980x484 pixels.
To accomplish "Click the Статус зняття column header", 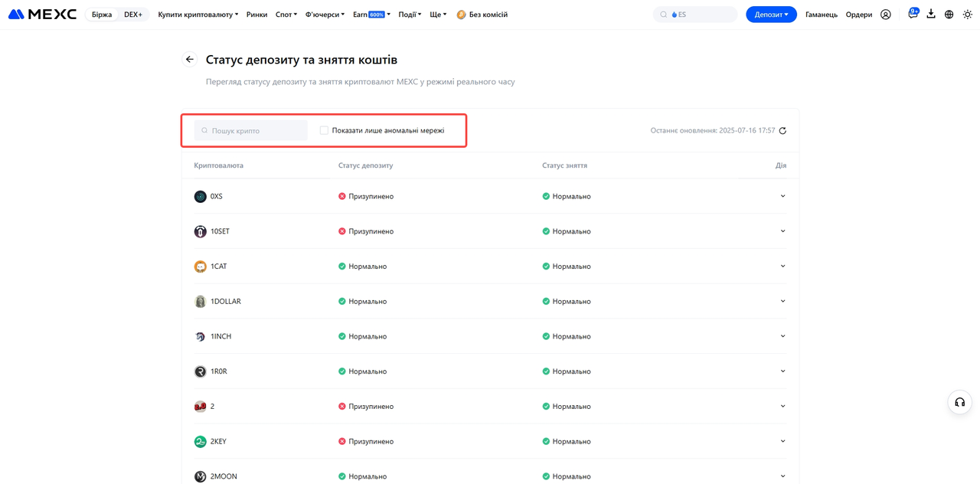I will [565, 165].
